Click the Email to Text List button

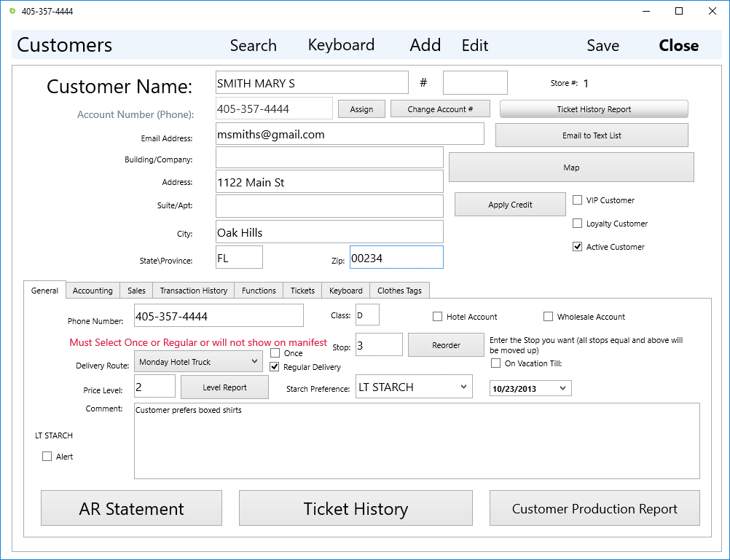click(x=592, y=135)
